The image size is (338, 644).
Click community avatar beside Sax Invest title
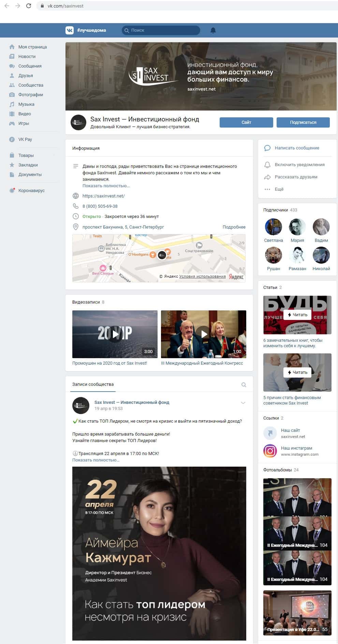pyautogui.click(x=78, y=122)
